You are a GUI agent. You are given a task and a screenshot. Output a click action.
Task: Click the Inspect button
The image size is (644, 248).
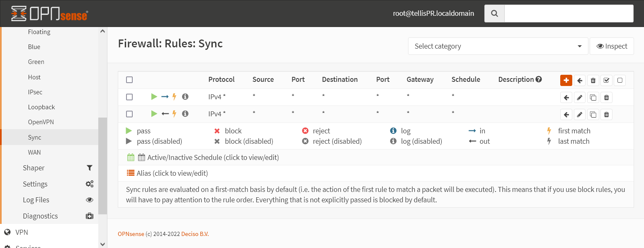(612, 46)
